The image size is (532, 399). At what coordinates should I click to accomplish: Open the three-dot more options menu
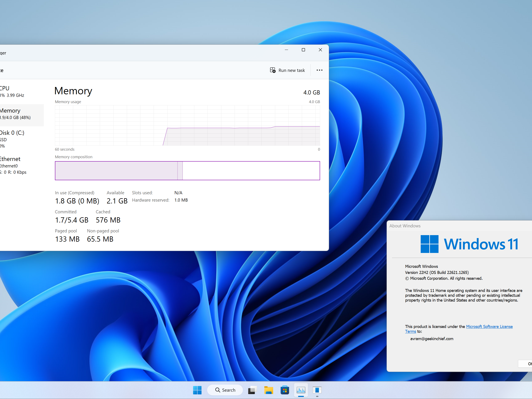[x=319, y=70]
